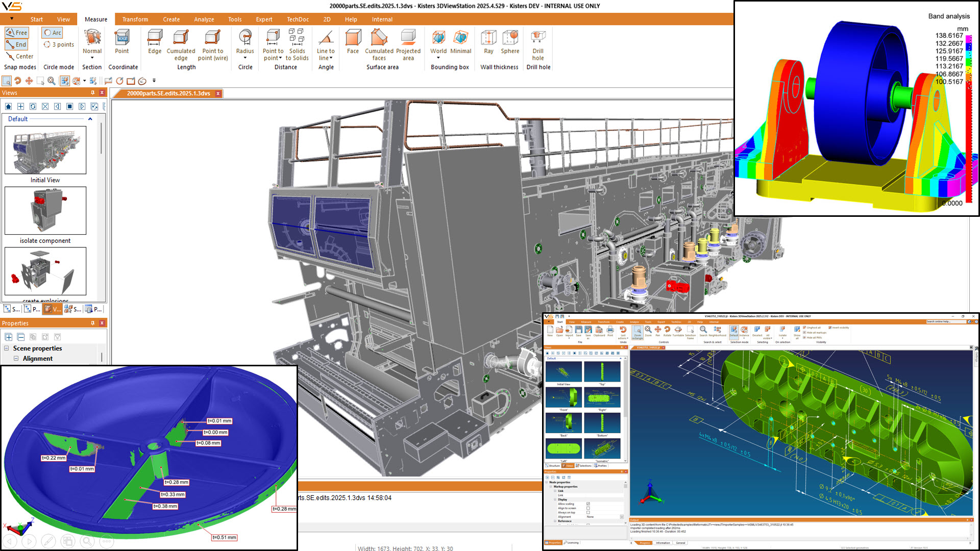Click the home icon in Views panel

(x=8, y=106)
